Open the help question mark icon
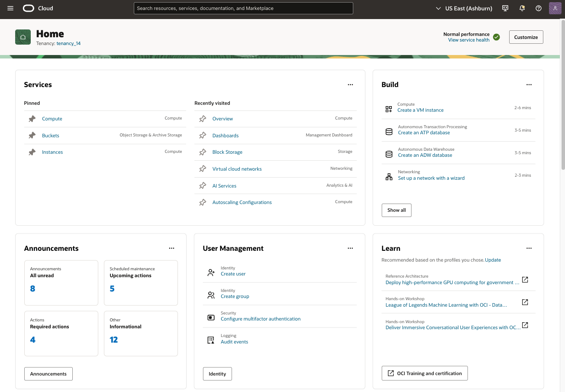Viewport: 565px width, 392px height. 538,8
